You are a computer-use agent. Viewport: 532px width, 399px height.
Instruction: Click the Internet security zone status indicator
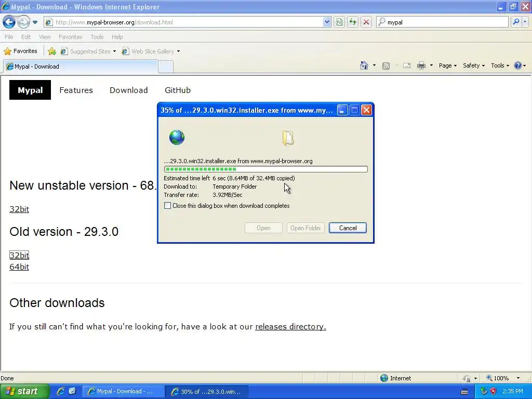click(x=395, y=378)
